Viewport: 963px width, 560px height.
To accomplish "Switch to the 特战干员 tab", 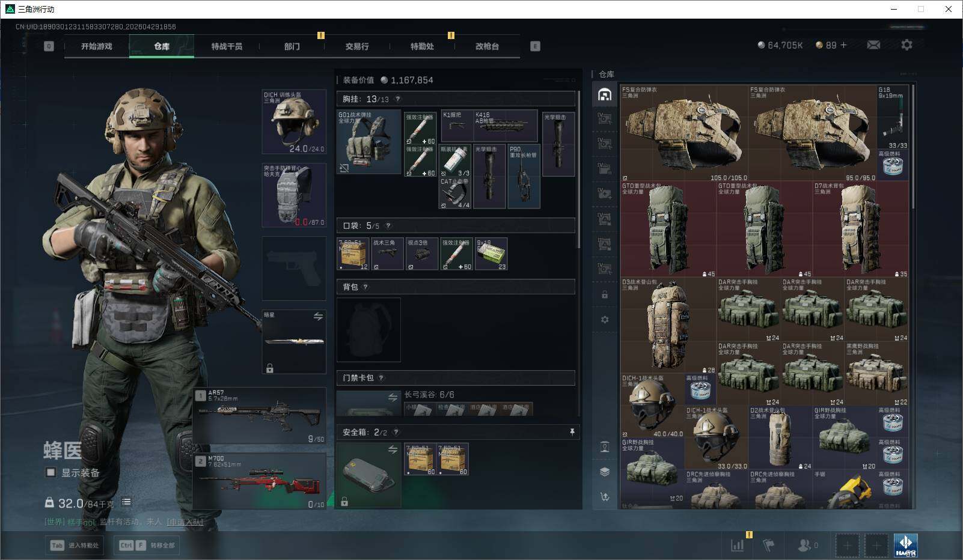I will [227, 46].
